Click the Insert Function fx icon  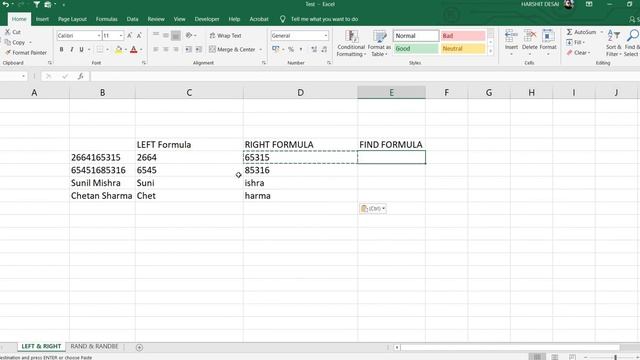pos(81,76)
